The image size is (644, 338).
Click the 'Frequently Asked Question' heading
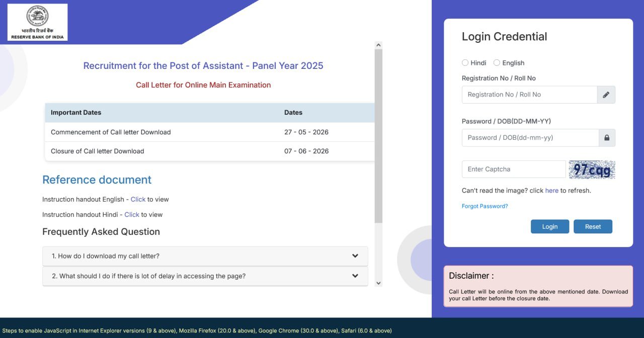[101, 232]
